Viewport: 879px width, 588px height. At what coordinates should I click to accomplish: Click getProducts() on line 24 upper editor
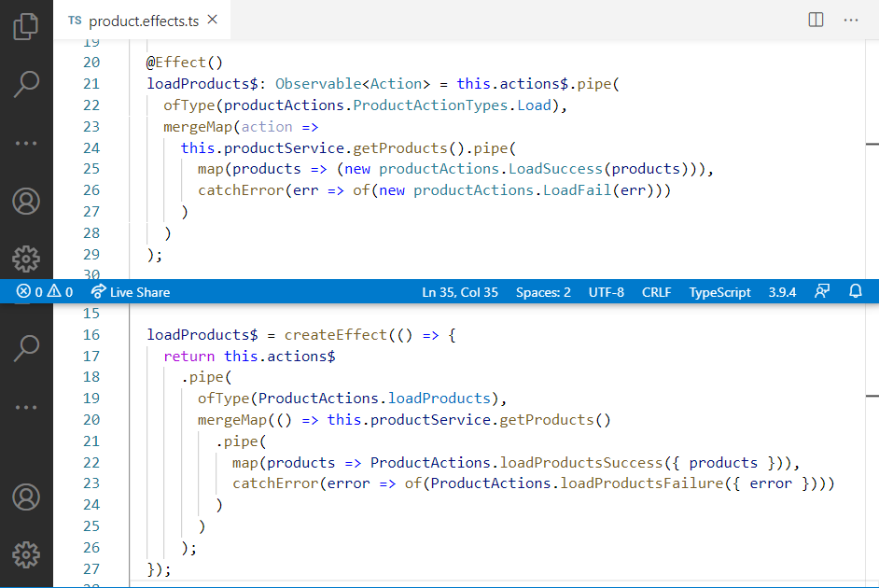pyautogui.click(x=408, y=148)
